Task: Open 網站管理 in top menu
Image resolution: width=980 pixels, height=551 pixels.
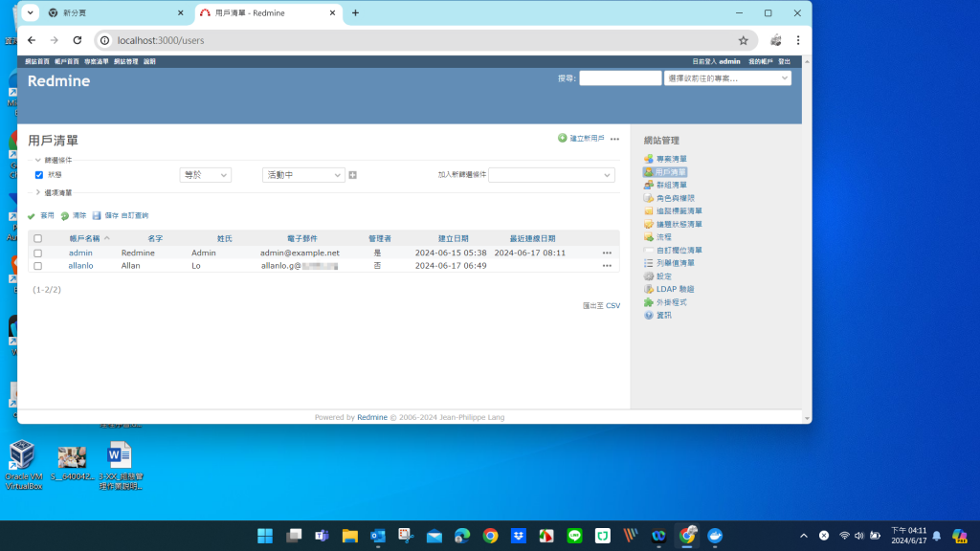Action: coord(125,61)
